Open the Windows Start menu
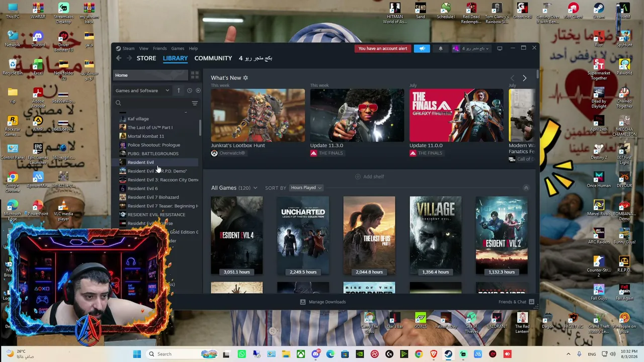 137,354
